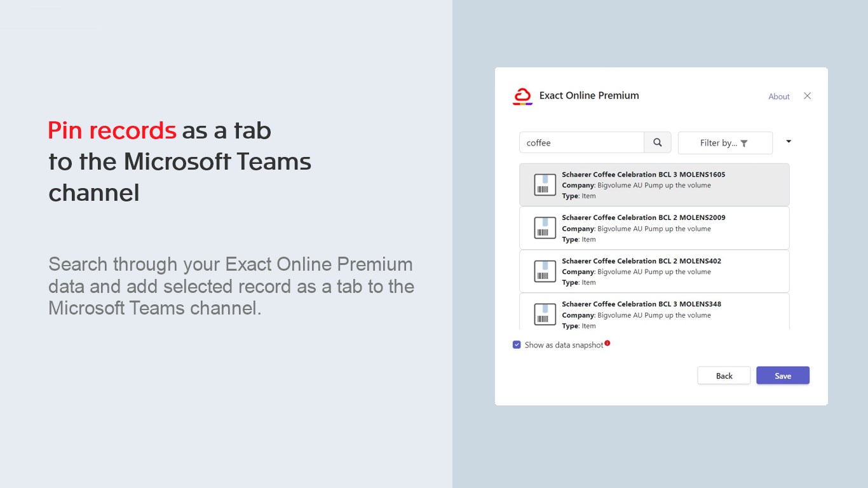
Task: Click the Exact Online cloud logo
Action: point(522,96)
